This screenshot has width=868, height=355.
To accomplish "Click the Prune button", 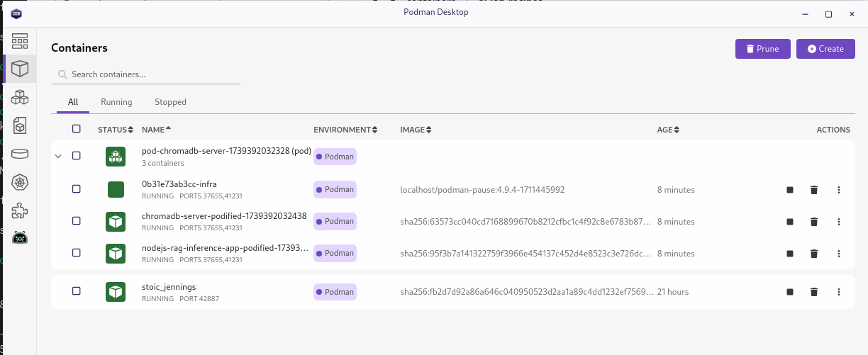I will click(x=763, y=49).
